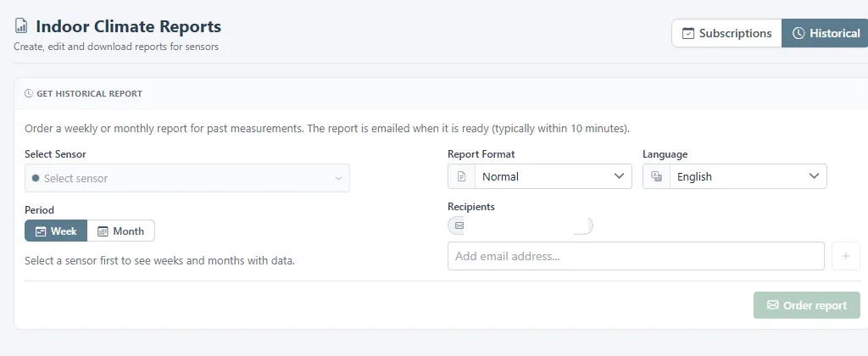This screenshot has width=868, height=356.
Task: Click the document icon in Report Format
Action: (462, 176)
